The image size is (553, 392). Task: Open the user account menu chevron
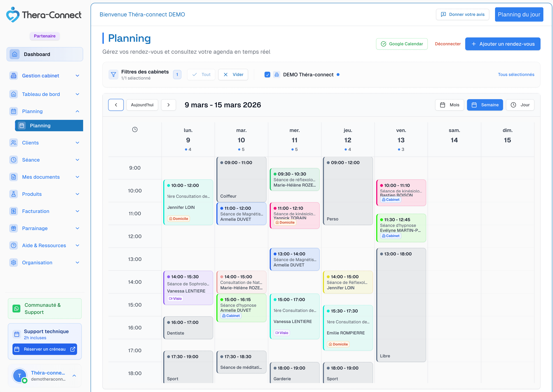[74, 376]
